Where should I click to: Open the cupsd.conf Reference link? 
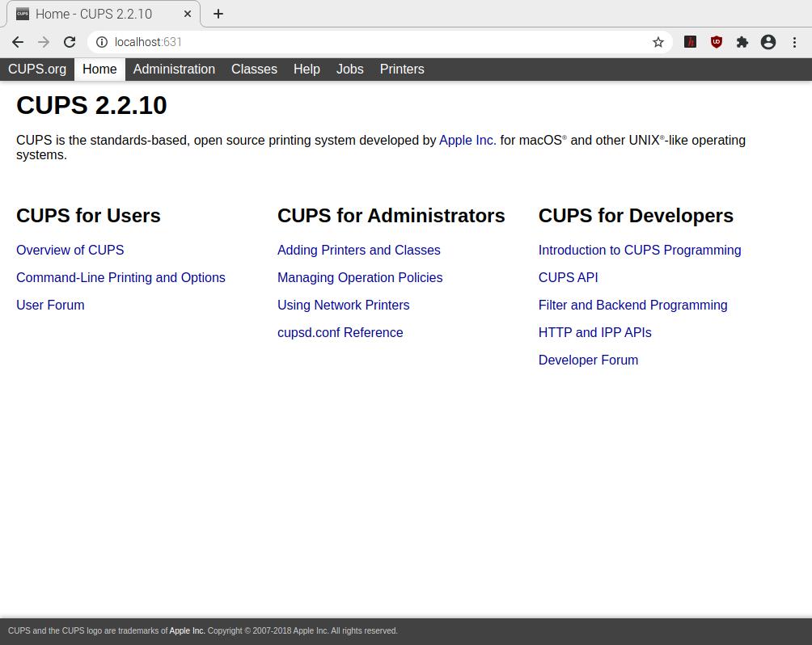pyautogui.click(x=340, y=332)
